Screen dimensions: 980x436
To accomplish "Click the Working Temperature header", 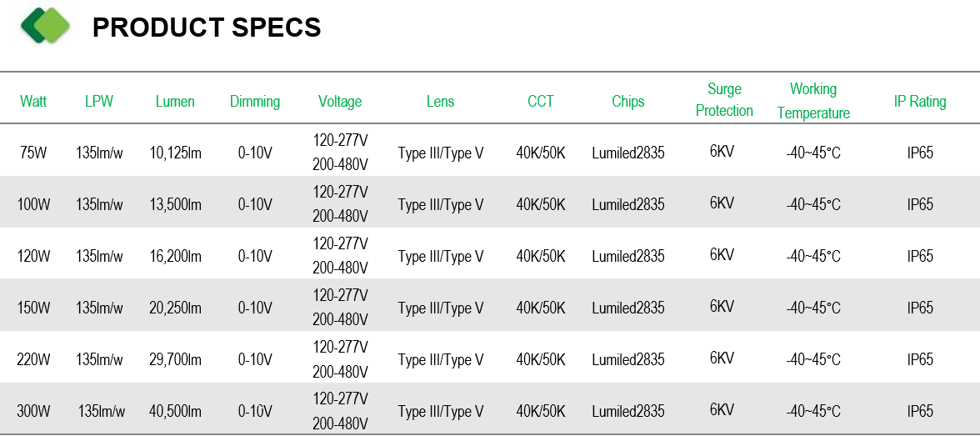I will (813, 101).
